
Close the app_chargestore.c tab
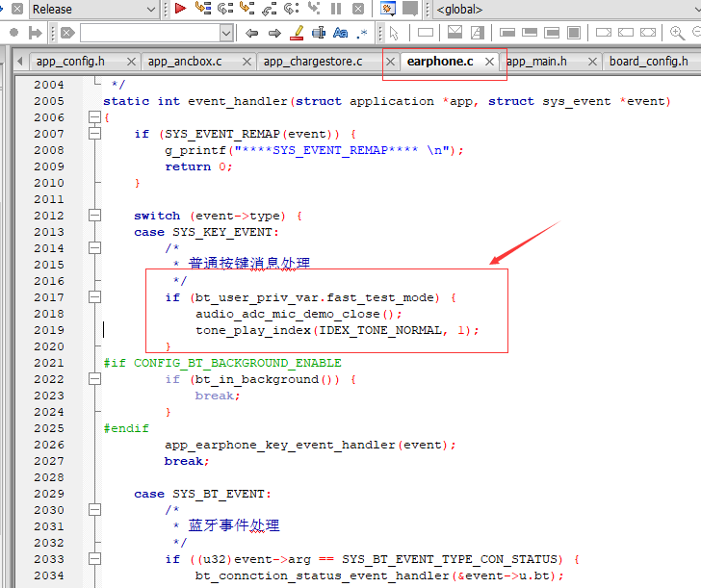pyautogui.click(x=390, y=62)
